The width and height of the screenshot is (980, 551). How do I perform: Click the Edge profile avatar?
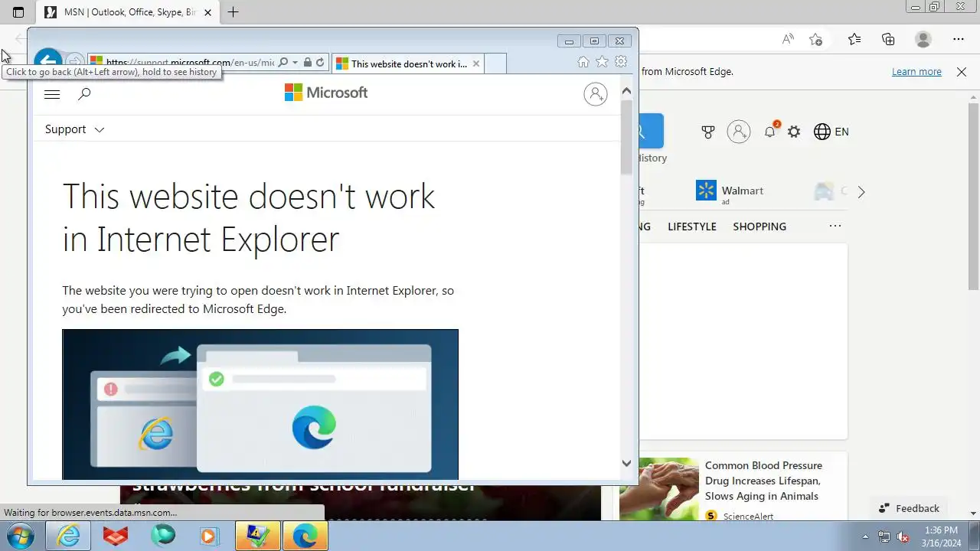point(923,39)
